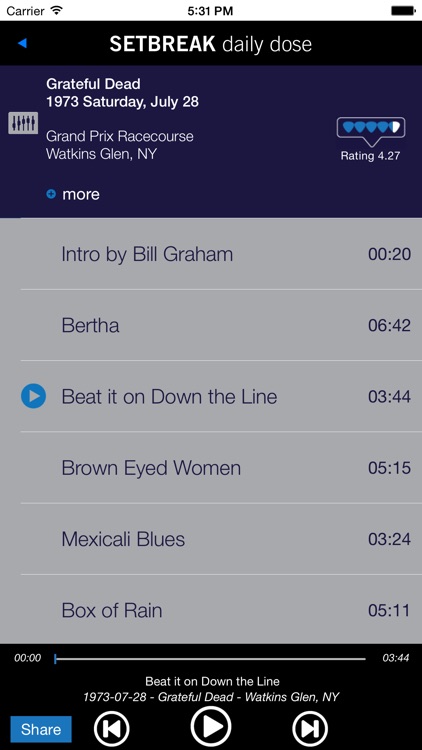
Task: Click the blue play icon beside Beat it on Down the Line
Action: pyautogui.click(x=33, y=396)
